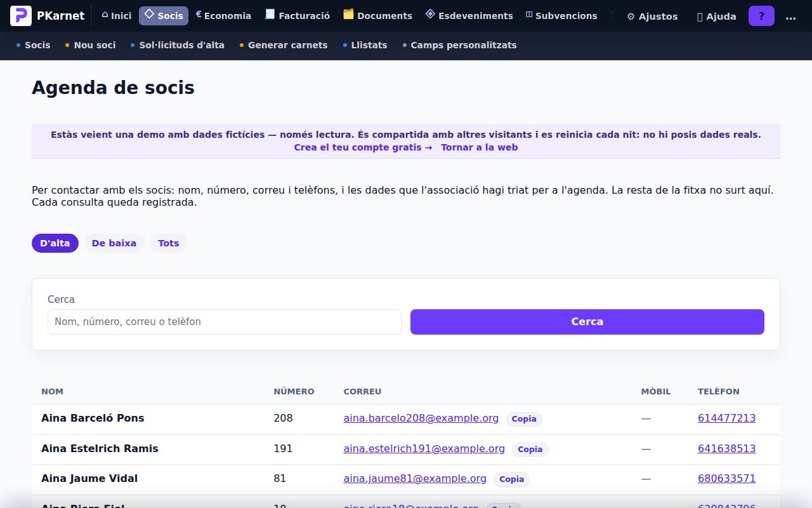Call phone number 680633571
Screen dimensions: 812x508
click(x=727, y=478)
